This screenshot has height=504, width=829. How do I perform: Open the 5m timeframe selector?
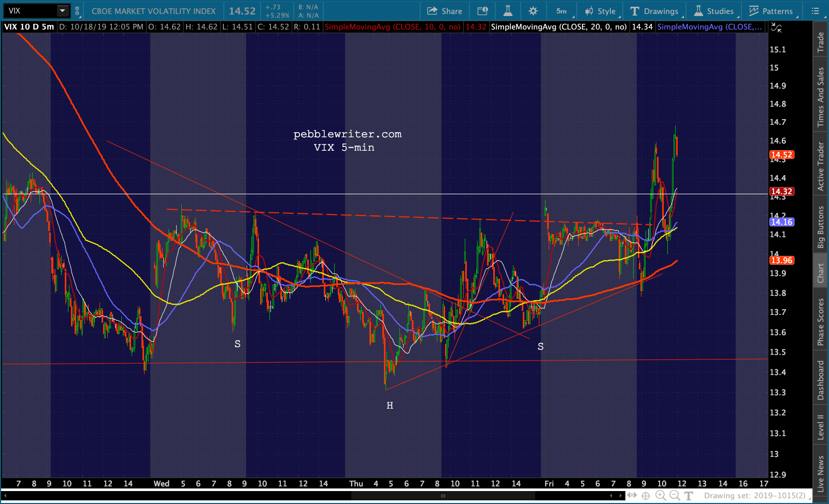point(562,11)
